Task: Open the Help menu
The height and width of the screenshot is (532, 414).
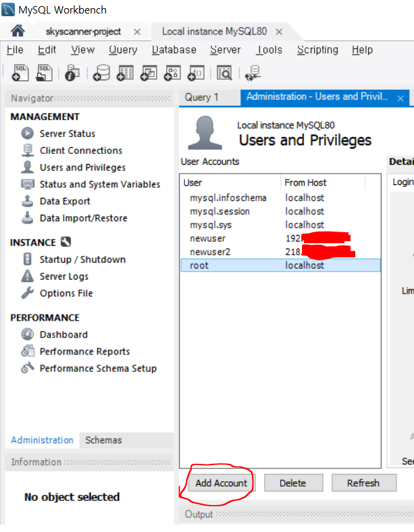Action: (x=362, y=50)
